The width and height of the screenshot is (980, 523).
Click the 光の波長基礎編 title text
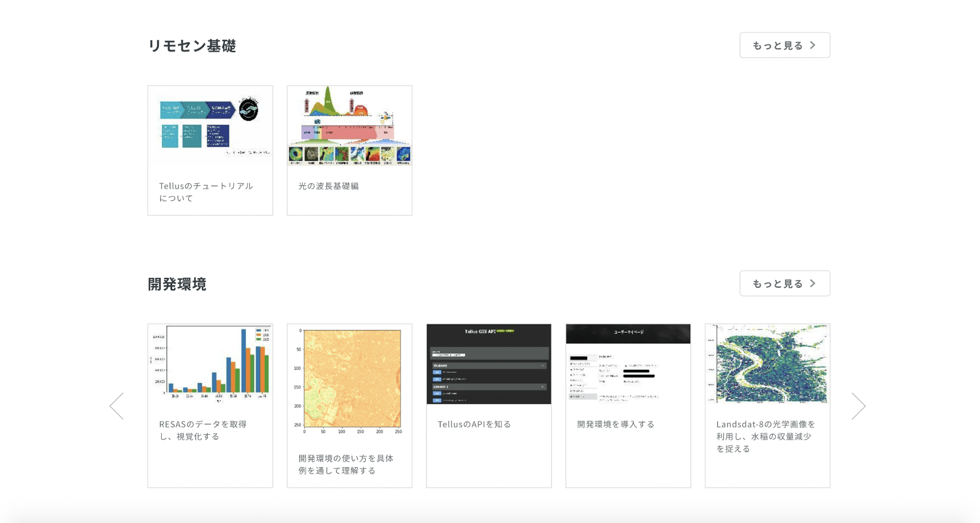tap(328, 186)
